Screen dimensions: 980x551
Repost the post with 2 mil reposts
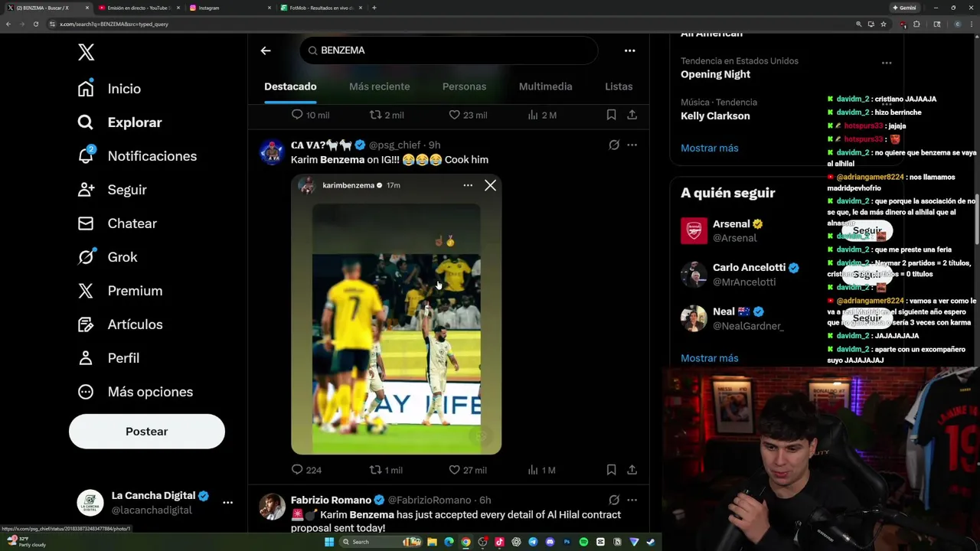(x=387, y=115)
